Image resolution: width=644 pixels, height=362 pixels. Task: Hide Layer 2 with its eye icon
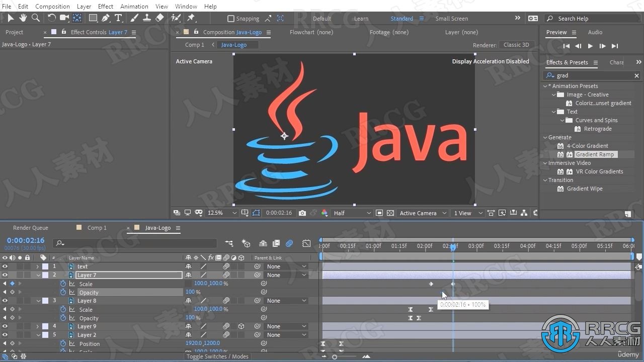(5, 335)
